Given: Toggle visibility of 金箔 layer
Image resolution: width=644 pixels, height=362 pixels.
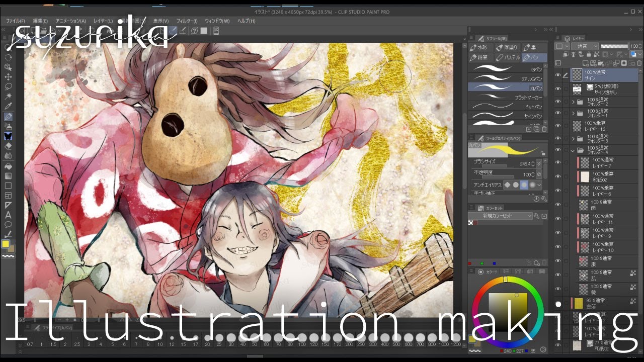Looking at the screenshot, I should click(x=557, y=303).
